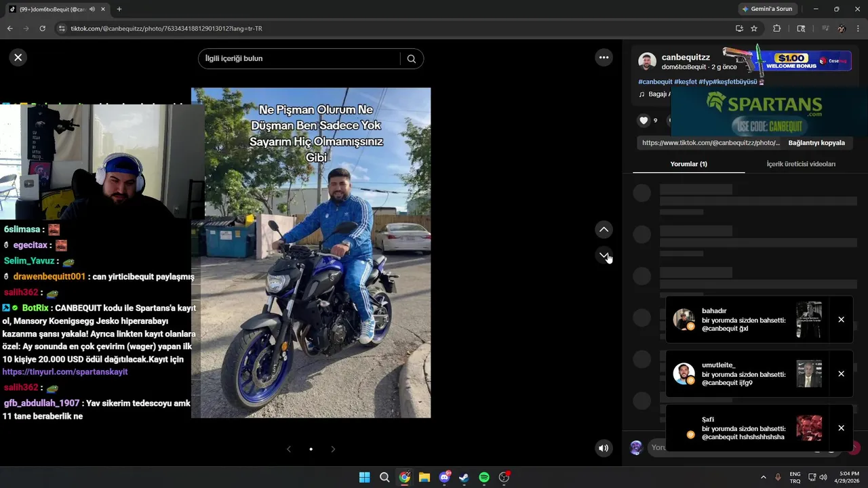Open canbequitzz profile name
868x488 pixels.
686,57
